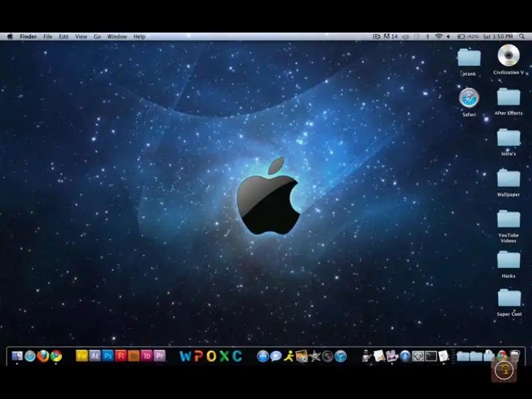Launch Adobe Flash (Fl) from dock
The width and height of the screenshot is (532, 399).
tap(121, 356)
